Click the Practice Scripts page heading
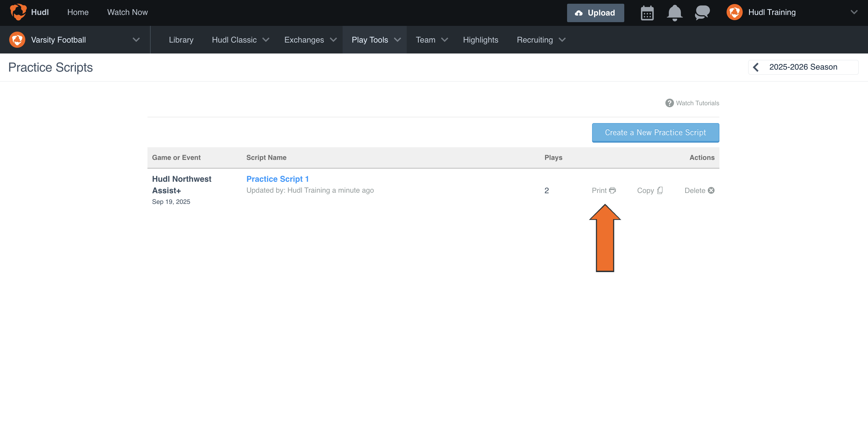The image size is (868, 421). click(50, 67)
